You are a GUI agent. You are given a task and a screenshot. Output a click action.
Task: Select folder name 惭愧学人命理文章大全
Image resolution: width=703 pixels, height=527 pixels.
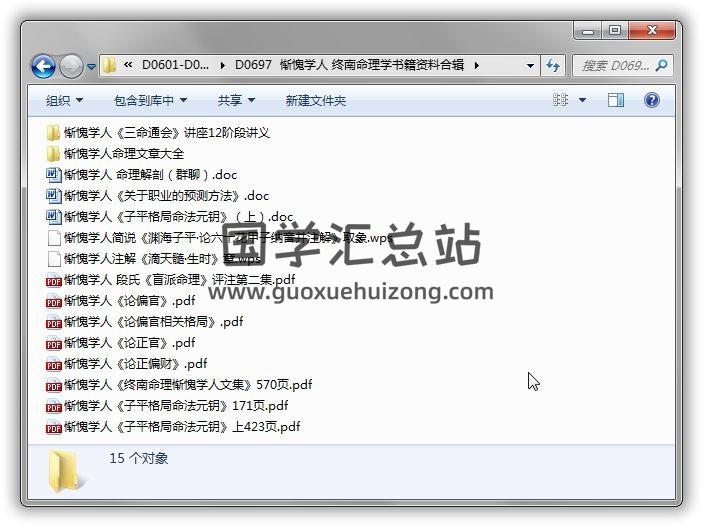point(124,154)
